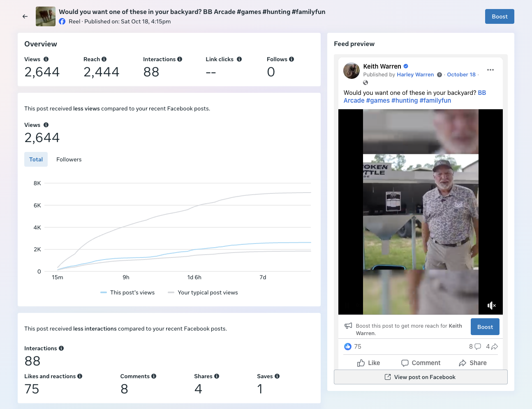532x409 pixels.
Task: Open info icon beside Reach
Action: tap(104, 59)
